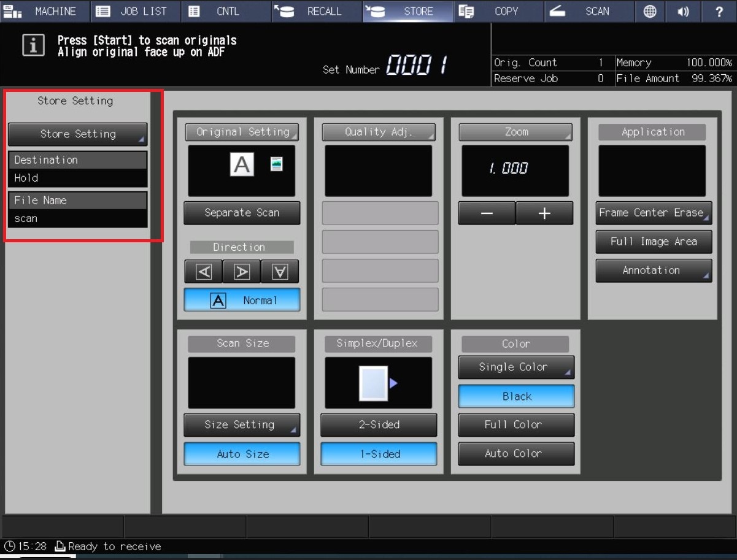Open help with question mark icon
The width and height of the screenshot is (737, 560).
click(x=719, y=12)
